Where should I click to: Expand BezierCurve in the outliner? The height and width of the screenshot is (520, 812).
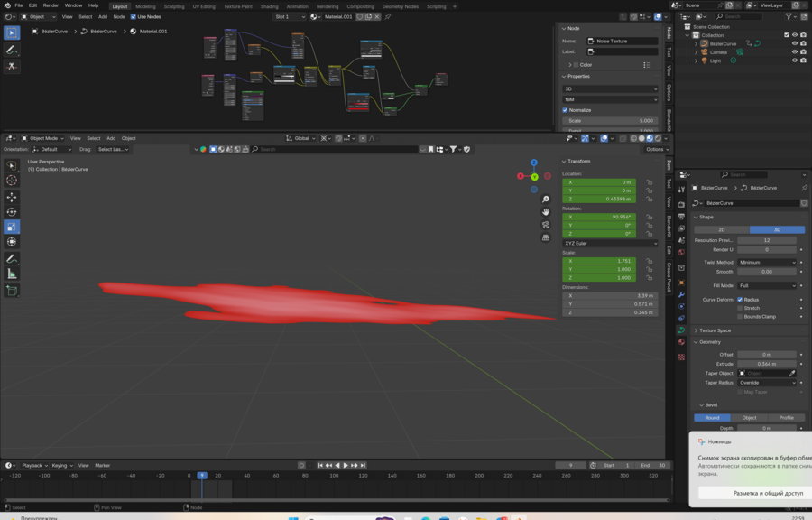[696, 44]
